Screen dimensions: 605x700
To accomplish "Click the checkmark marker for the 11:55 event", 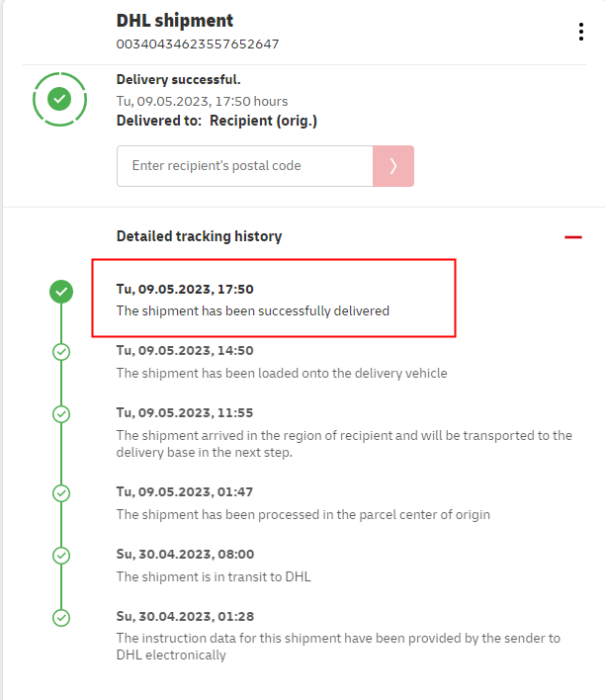I will [x=61, y=412].
